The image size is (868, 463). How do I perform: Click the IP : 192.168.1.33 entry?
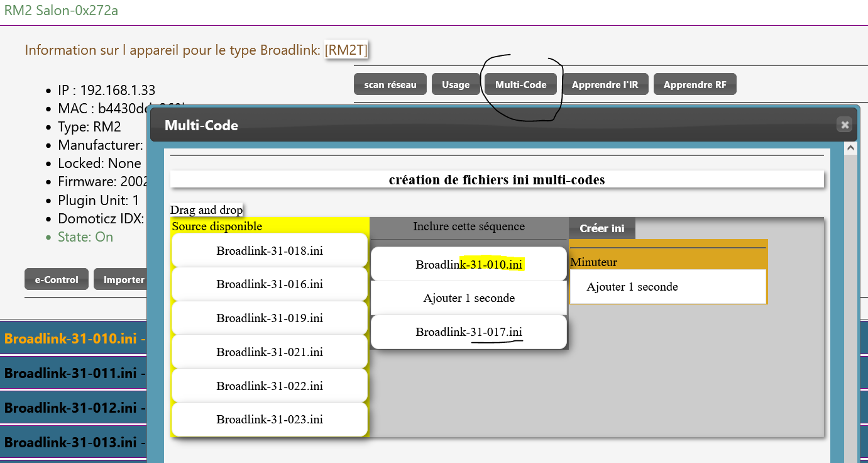(106, 91)
